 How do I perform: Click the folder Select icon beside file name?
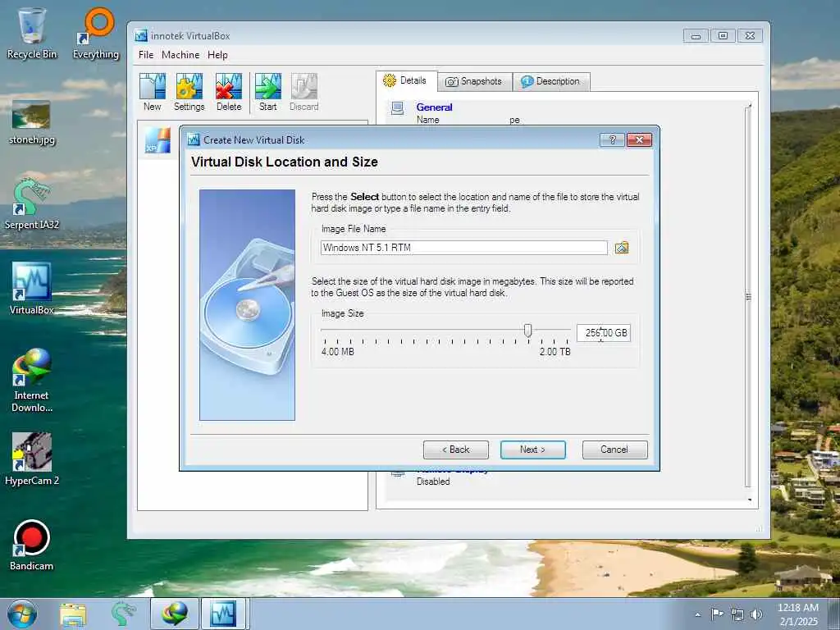click(x=622, y=248)
